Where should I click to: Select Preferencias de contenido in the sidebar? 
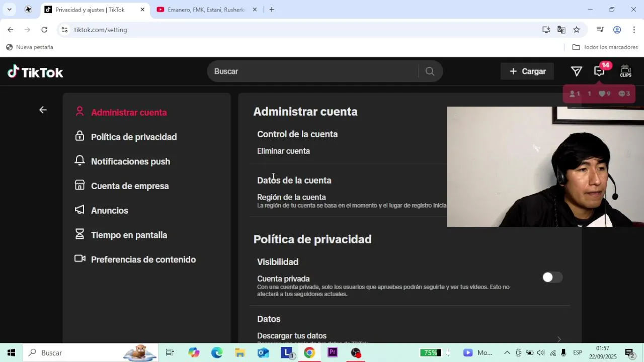[143, 259]
